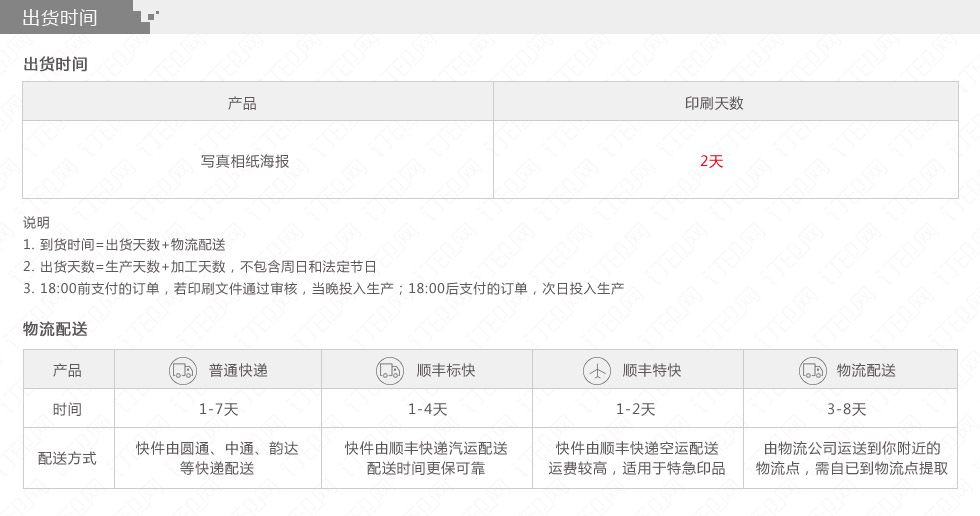This screenshot has width=980, height=516.
Task: Click the 快件由顺丰快递空运配送 description
Action: [x=637, y=448]
